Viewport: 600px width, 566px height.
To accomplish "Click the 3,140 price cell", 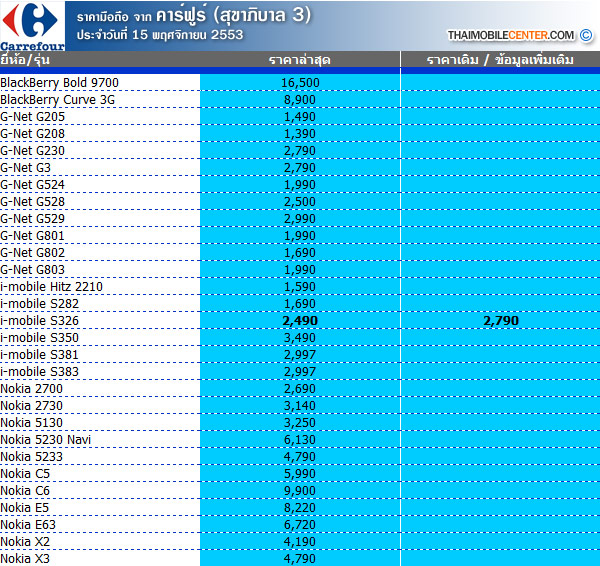I will coord(300,406).
